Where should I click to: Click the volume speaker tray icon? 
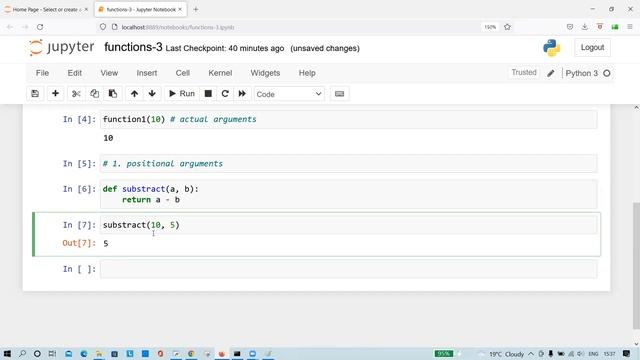tap(580, 354)
